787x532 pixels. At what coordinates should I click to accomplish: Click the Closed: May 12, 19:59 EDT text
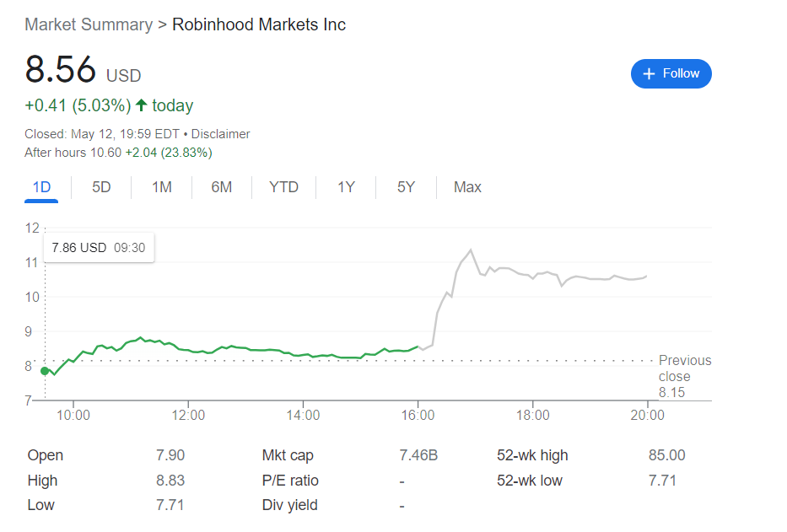tap(102, 134)
